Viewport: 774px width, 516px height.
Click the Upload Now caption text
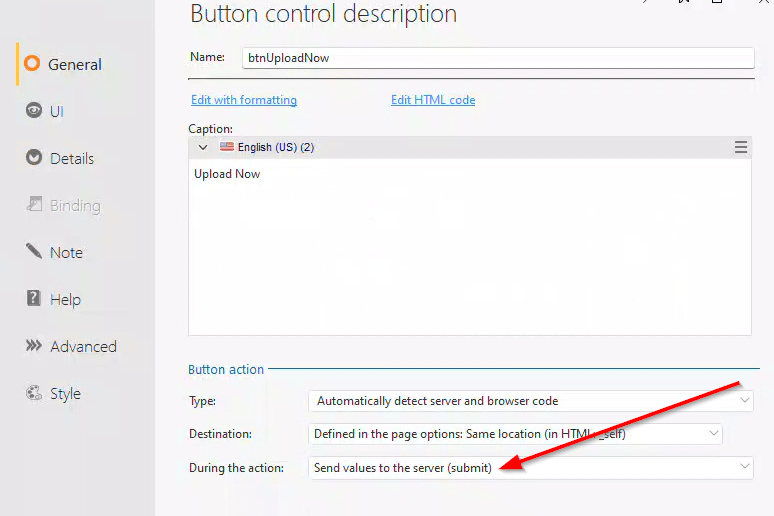pos(227,174)
